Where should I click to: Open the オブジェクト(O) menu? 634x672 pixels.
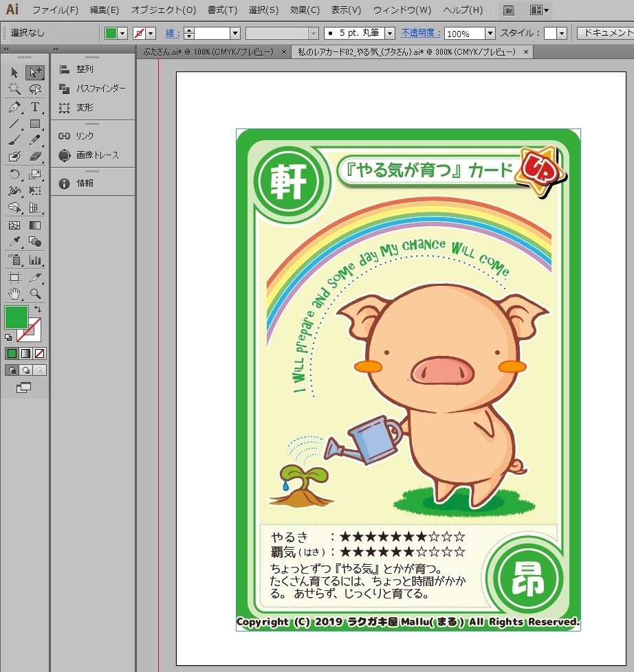coord(164,10)
